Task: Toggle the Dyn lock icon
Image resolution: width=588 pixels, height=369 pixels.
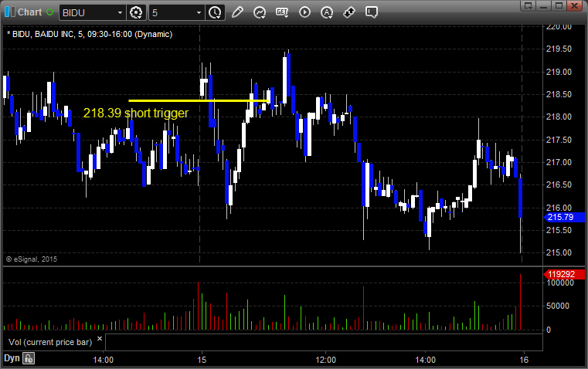Action: [x=29, y=358]
